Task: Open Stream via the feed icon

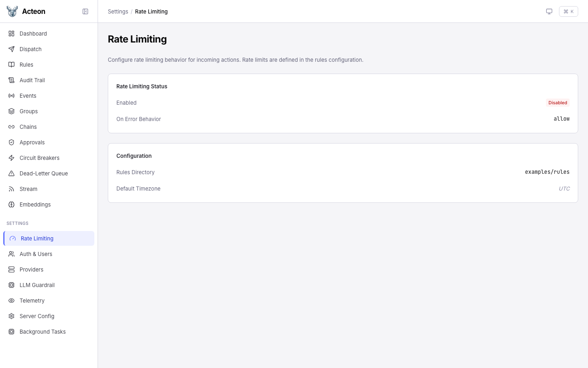Action: 11,189
